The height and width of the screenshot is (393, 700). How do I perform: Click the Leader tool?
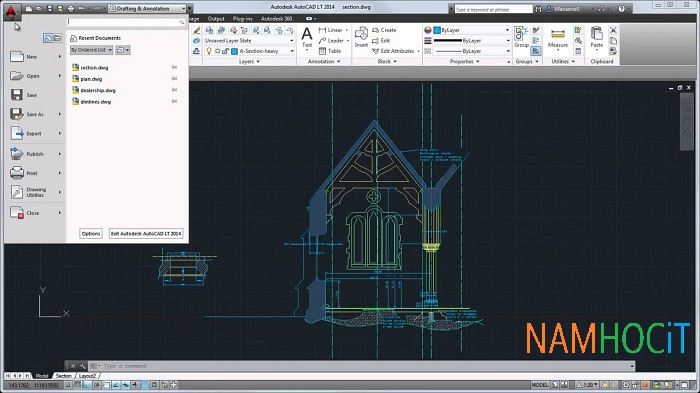pos(332,41)
